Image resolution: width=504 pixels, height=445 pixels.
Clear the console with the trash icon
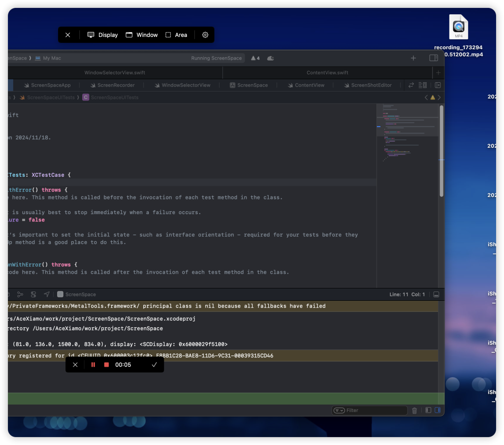coord(414,411)
